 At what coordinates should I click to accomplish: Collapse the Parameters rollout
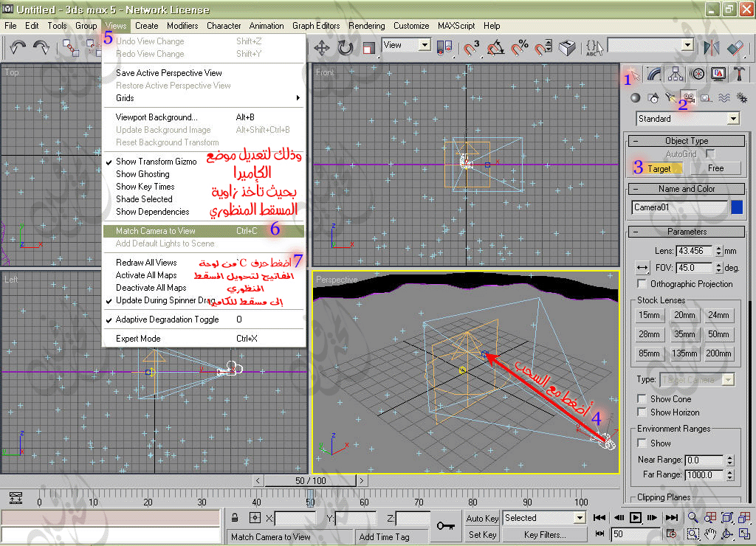pyautogui.click(x=687, y=232)
